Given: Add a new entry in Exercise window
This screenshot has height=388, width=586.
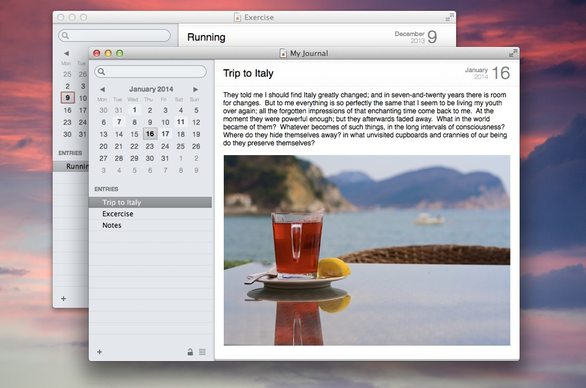Looking at the screenshot, I should pyautogui.click(x=64, y=298).
